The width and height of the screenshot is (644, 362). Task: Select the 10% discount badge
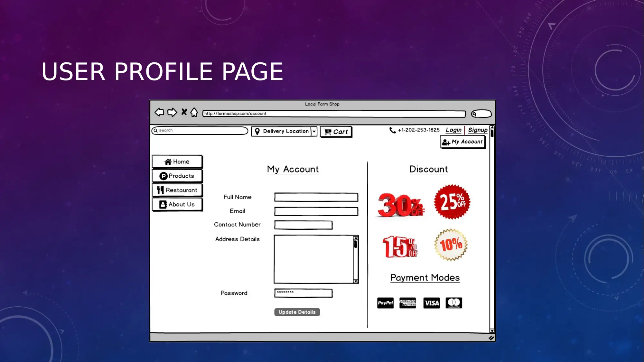tap(451, 245)
